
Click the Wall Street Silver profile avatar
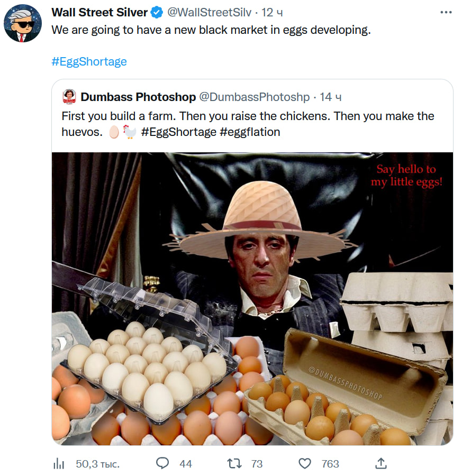coord(23,23)
